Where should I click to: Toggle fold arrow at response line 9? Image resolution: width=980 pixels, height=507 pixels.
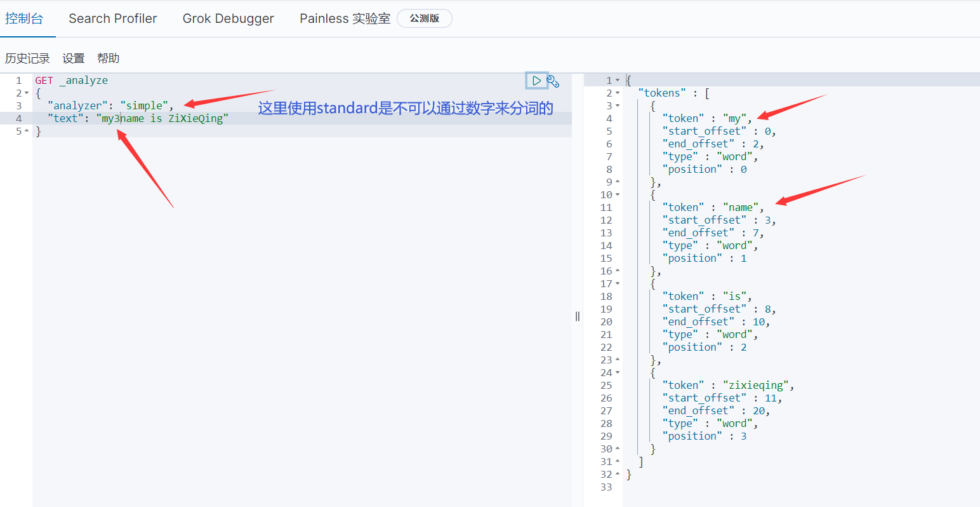tap(618, 182)
